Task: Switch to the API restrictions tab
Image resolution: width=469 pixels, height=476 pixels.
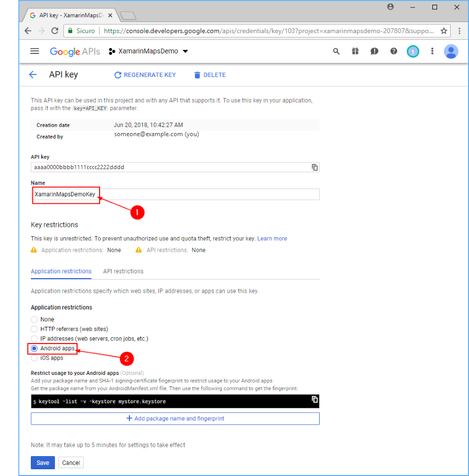Action: pyautogui.click(x=123, y=271)
